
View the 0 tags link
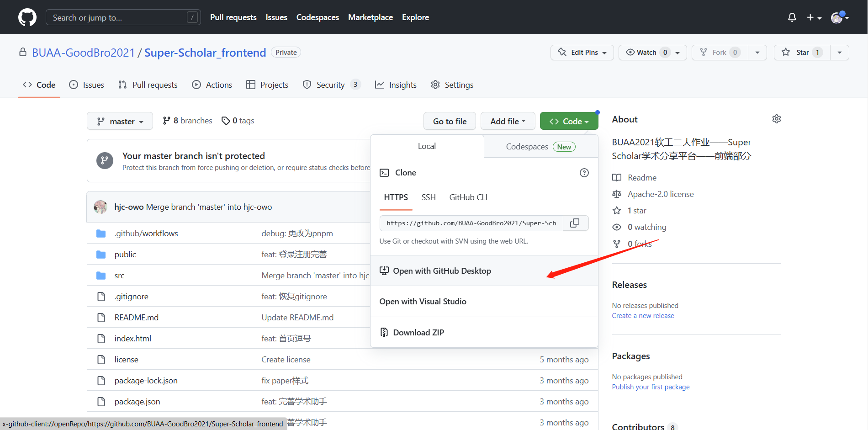[x=238, y=121]
